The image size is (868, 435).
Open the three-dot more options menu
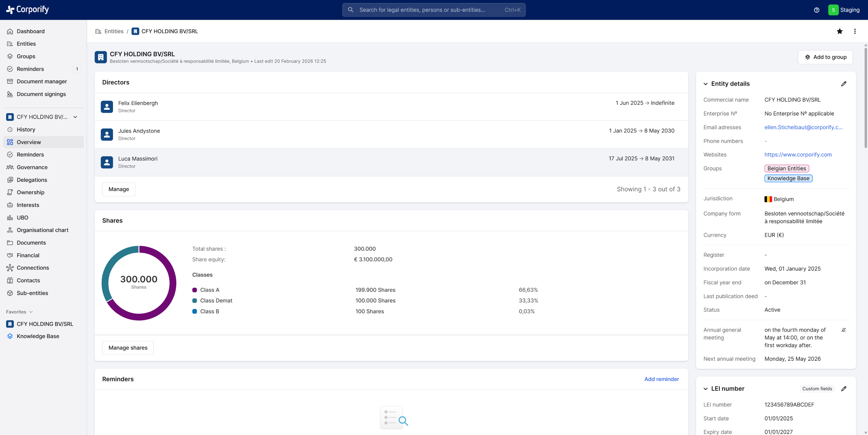tap(855, 31)
